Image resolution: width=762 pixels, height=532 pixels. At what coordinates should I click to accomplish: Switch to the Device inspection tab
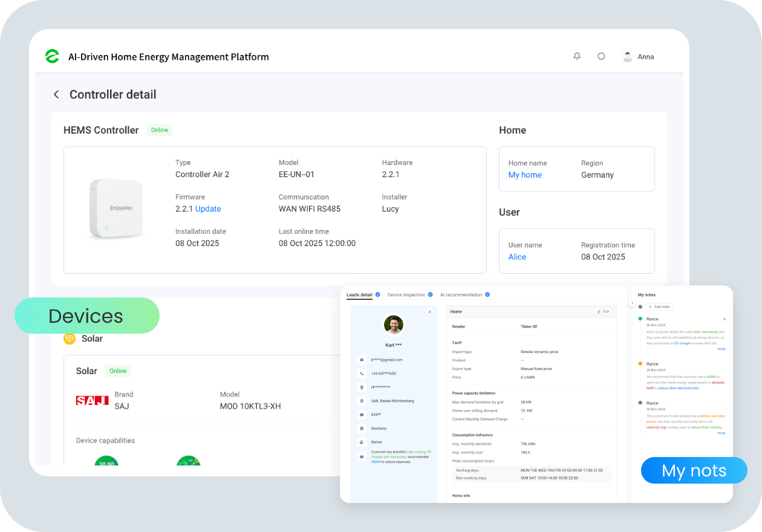click(x=406, y=295)
